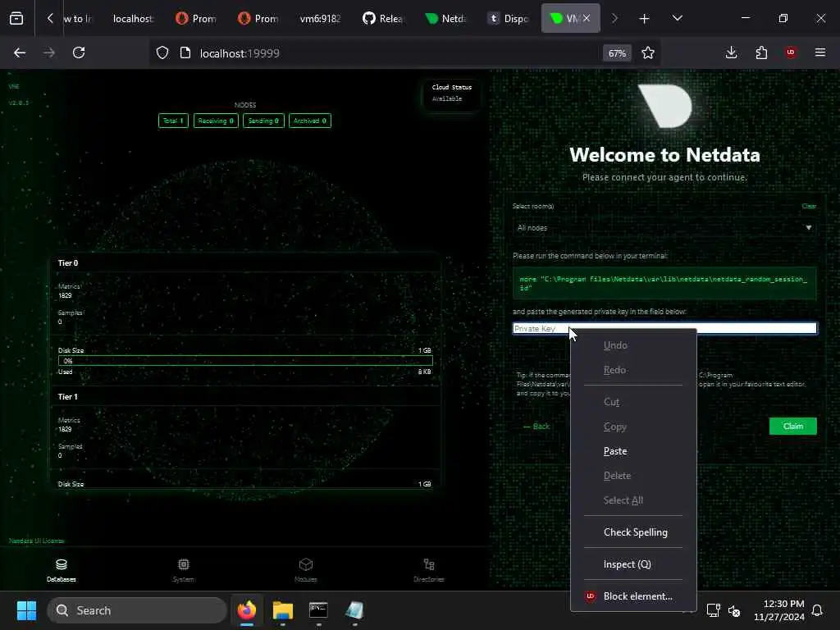Open a new browser tab
The width and height of the screenshot is (840, 630).
pos(645,19)
